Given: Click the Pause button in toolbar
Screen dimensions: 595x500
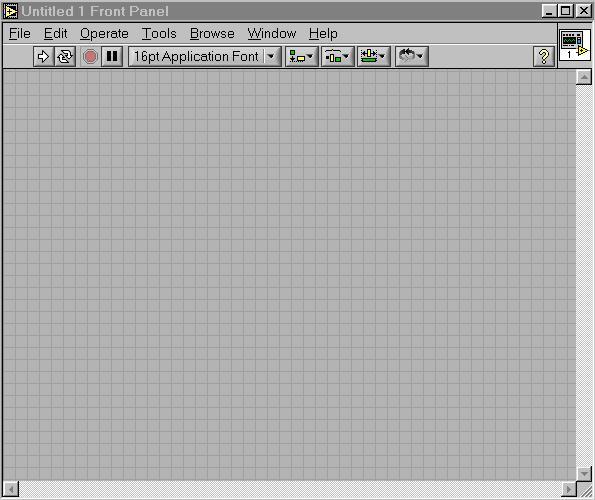Looking at the screenshot, I should (112, 57).
